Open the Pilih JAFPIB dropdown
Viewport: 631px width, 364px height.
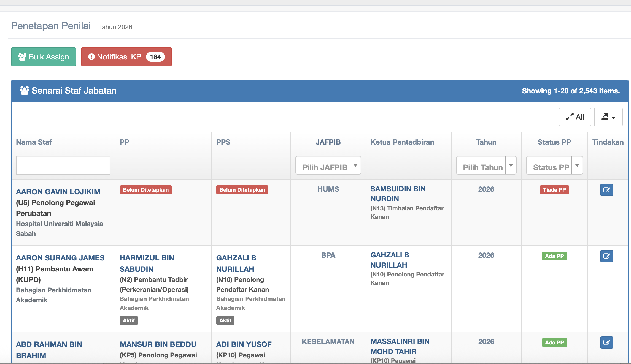click(x=328, y=165)
